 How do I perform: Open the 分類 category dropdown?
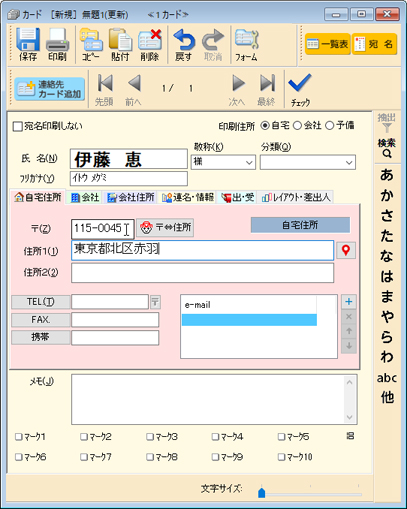pyautogui.click(x=349, y=163)
